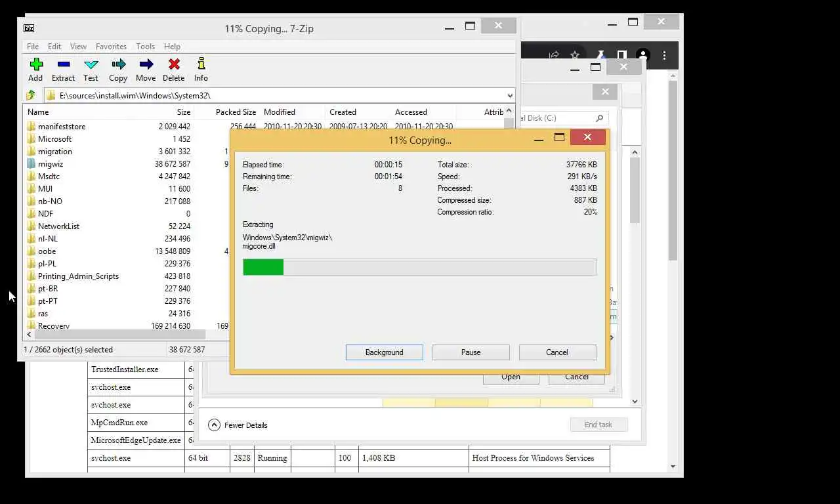Select the NDF folder icon
The width and height of the screenshot is (840, 504).
(31, 213)
